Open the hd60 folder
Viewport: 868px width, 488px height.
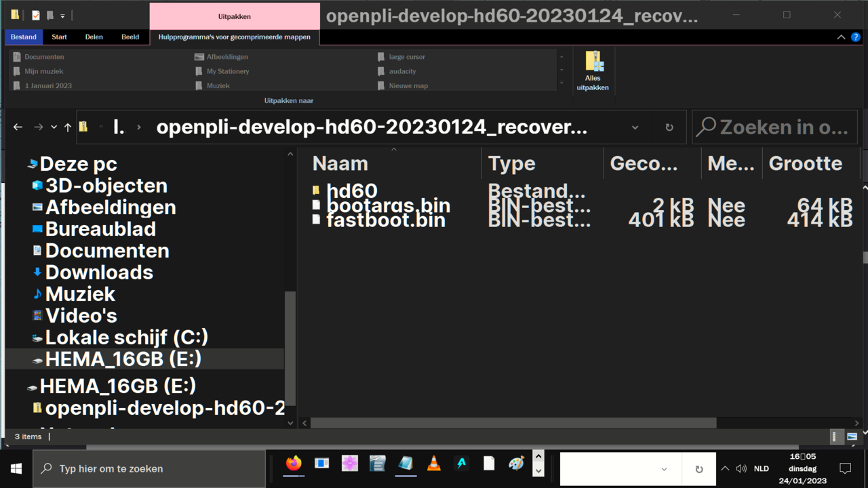point(351,191)
